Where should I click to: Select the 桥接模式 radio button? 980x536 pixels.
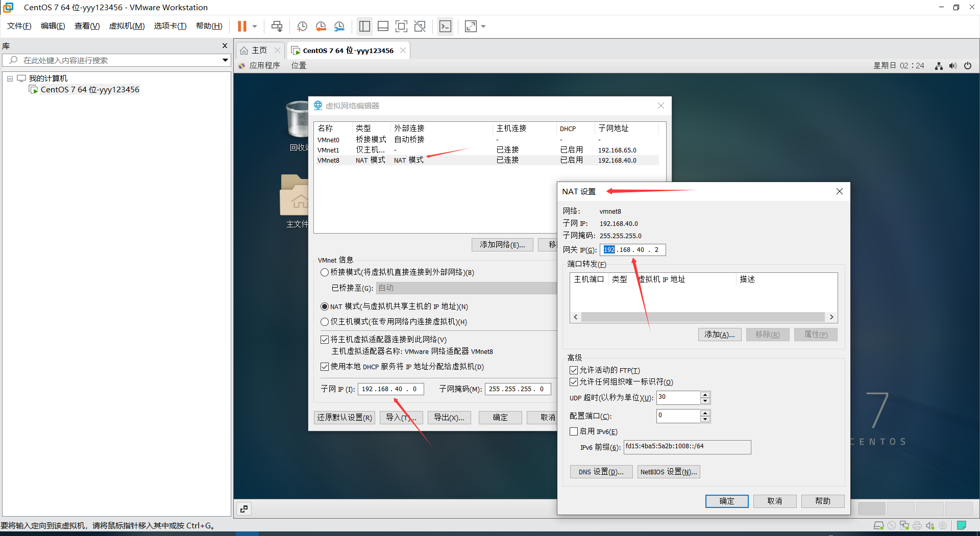pyautogui.click(x=324, y=272)
